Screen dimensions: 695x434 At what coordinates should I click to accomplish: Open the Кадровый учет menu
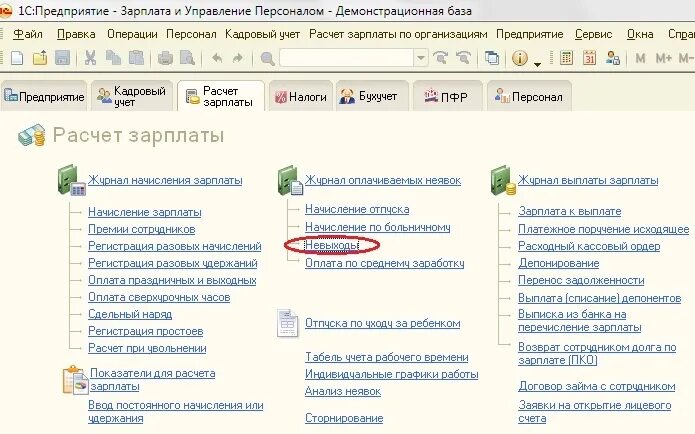click(x=262, y=34)
